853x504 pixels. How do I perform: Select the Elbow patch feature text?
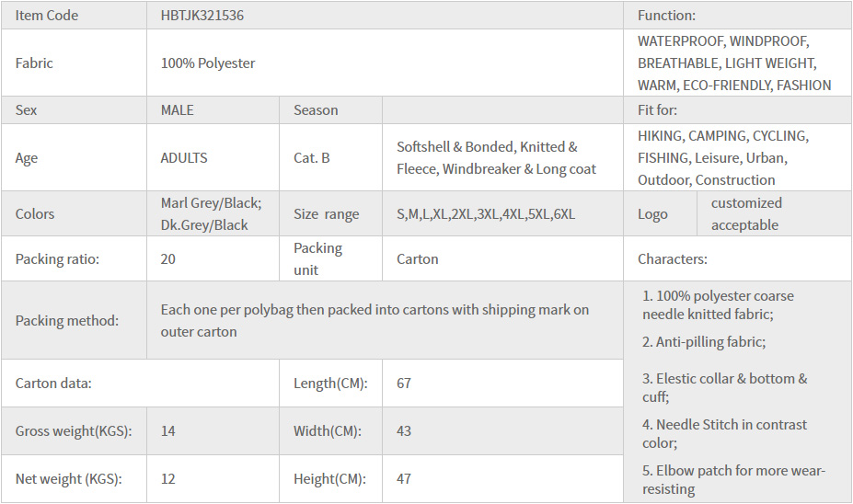pyautogui.click(x=733, y=480)
